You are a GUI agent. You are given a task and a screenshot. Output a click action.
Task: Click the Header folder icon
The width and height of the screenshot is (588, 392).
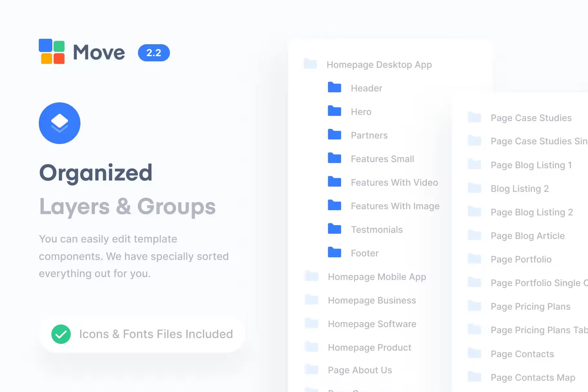(x=334, y=88)
